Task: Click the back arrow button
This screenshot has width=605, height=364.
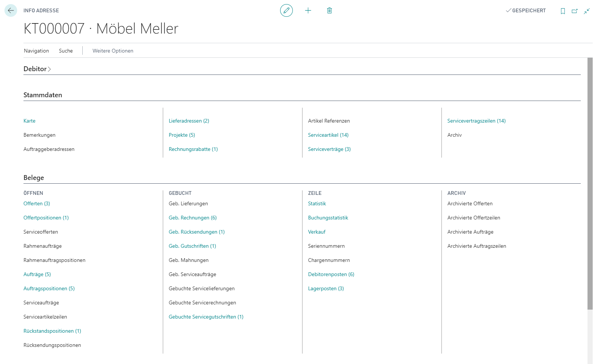Action: [11, 10]
